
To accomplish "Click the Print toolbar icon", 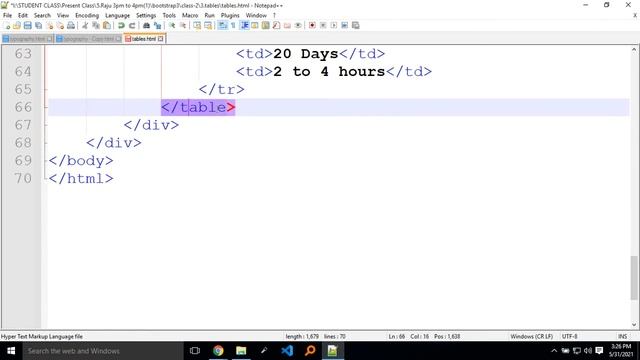I will pos(71,25).
